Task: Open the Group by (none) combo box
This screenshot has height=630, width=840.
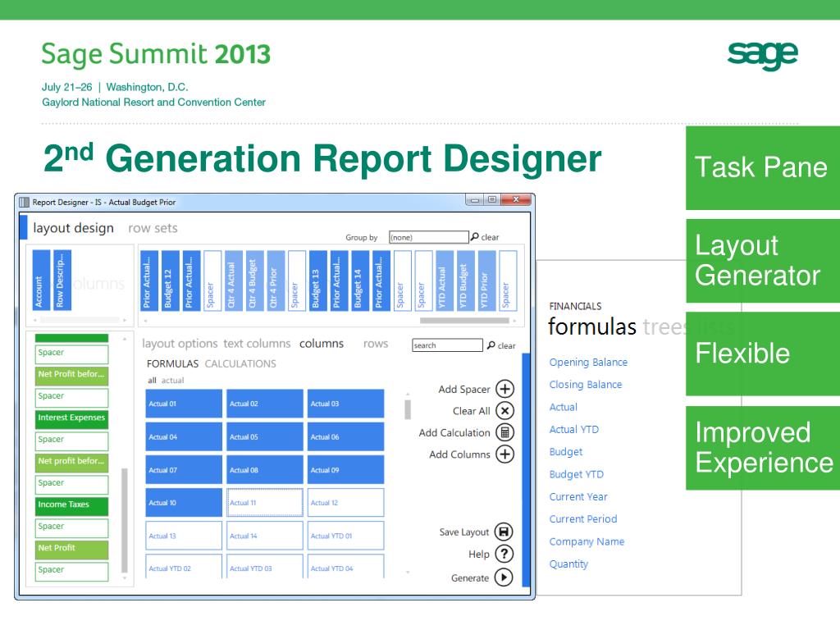Action: [428, 237]
